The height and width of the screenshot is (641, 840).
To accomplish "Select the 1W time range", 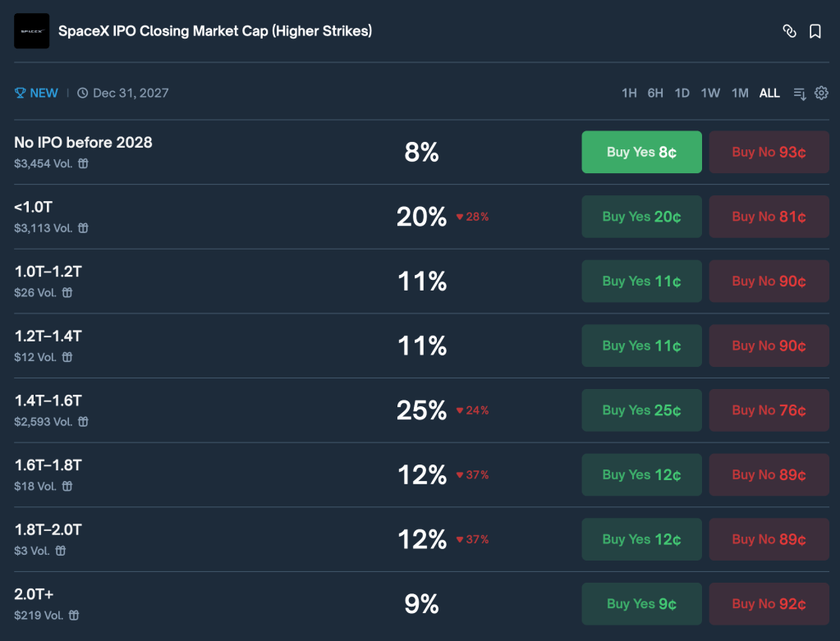I will pos(710,94).
